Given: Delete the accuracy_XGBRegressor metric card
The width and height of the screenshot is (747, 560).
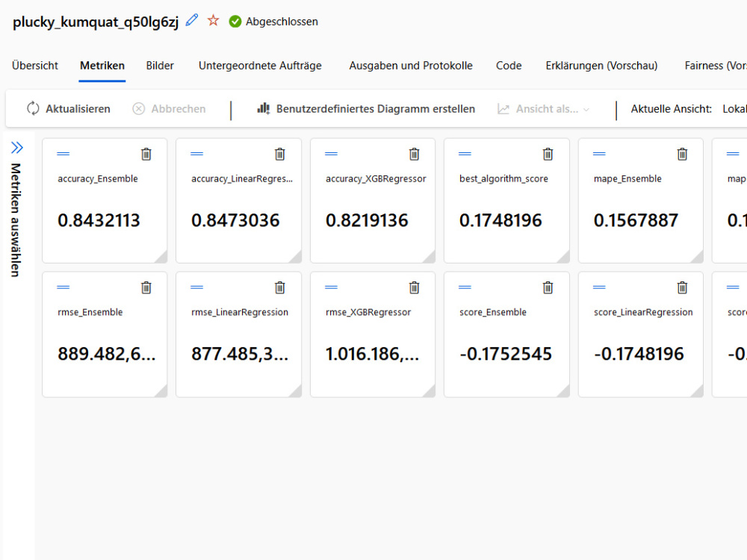Looking at the screenshot, I should point(415,154).
